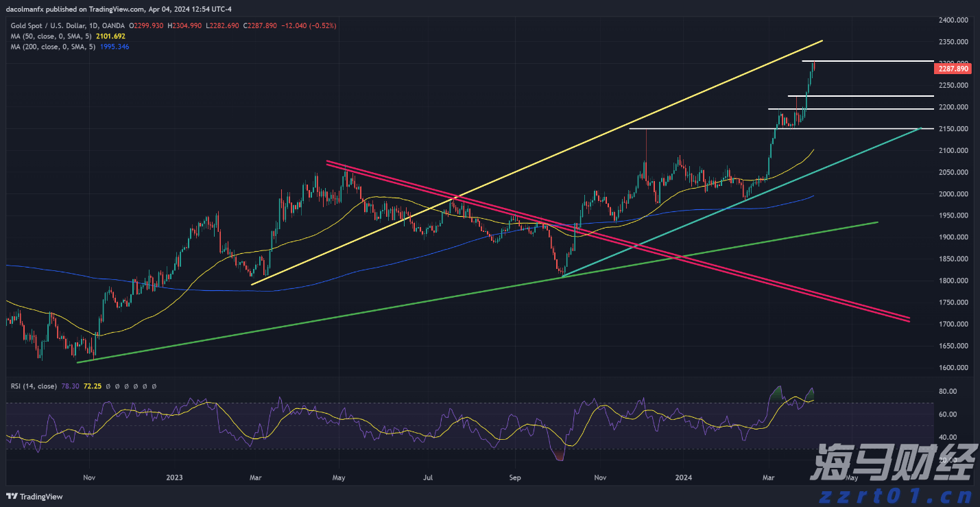The image size is (980, 507).
Task: Click the 80.00 level on RSI axis
Action: (947, 391)
